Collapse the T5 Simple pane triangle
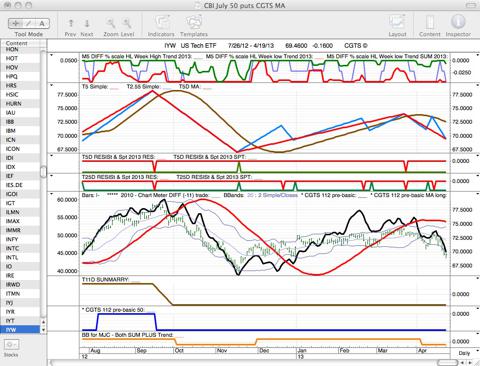 point(52,86)
